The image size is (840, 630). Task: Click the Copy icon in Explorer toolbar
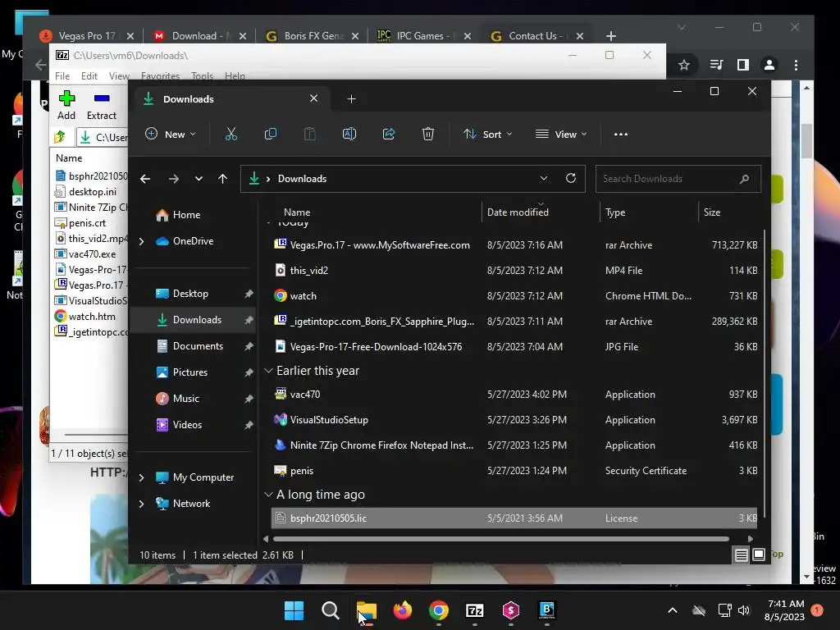(x=271, y=134)
